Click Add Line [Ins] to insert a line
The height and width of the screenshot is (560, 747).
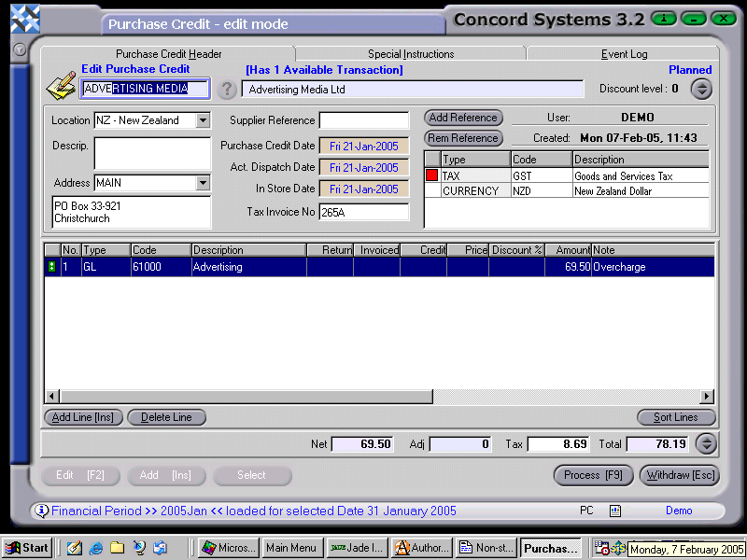(x=82, y=417)
